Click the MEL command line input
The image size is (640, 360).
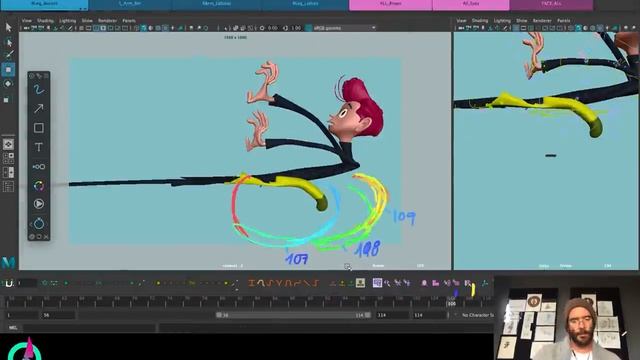(89, 328)
